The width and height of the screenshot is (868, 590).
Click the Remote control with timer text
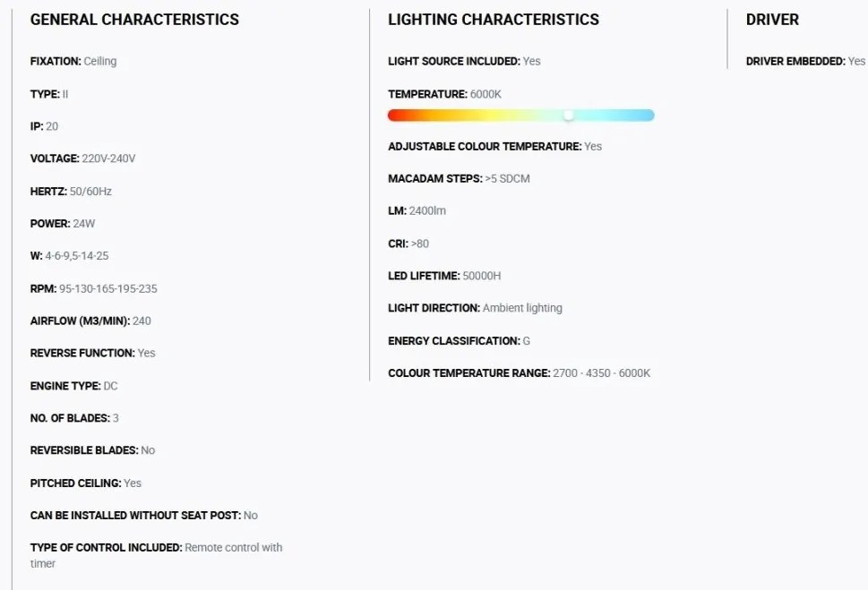(156, 555)
